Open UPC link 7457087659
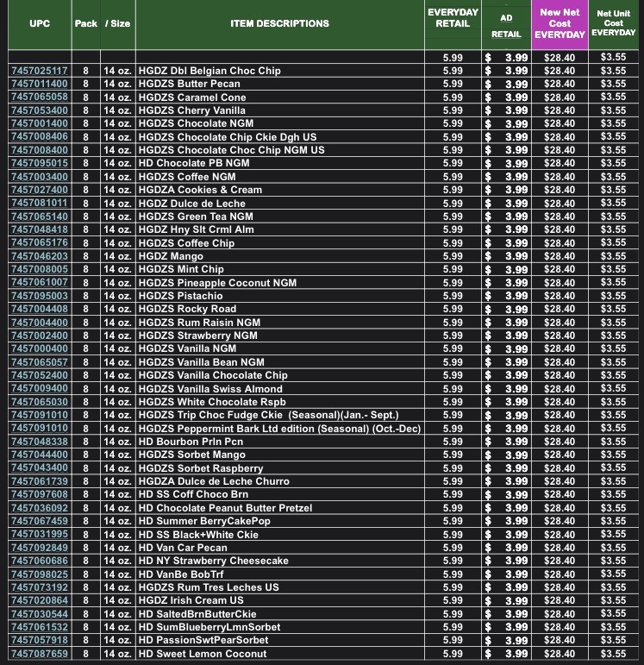Viewport: 644px width, 665px height. coord(39,654)
